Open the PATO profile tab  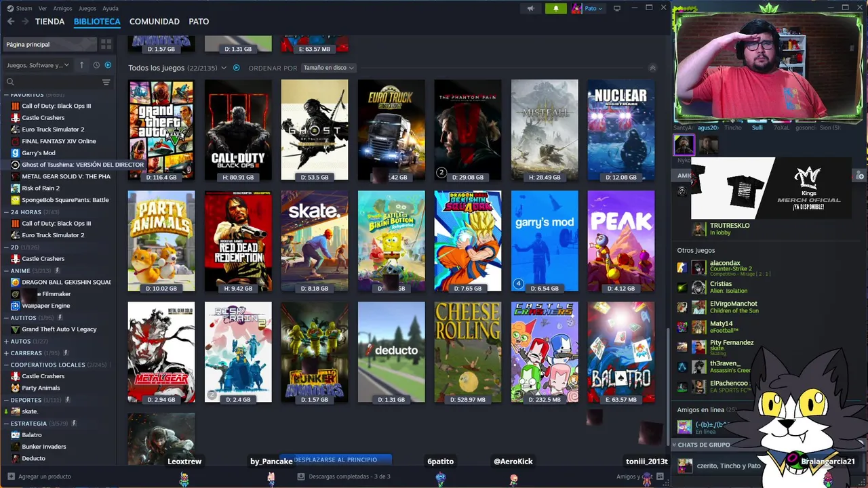[x=199, y=22]
